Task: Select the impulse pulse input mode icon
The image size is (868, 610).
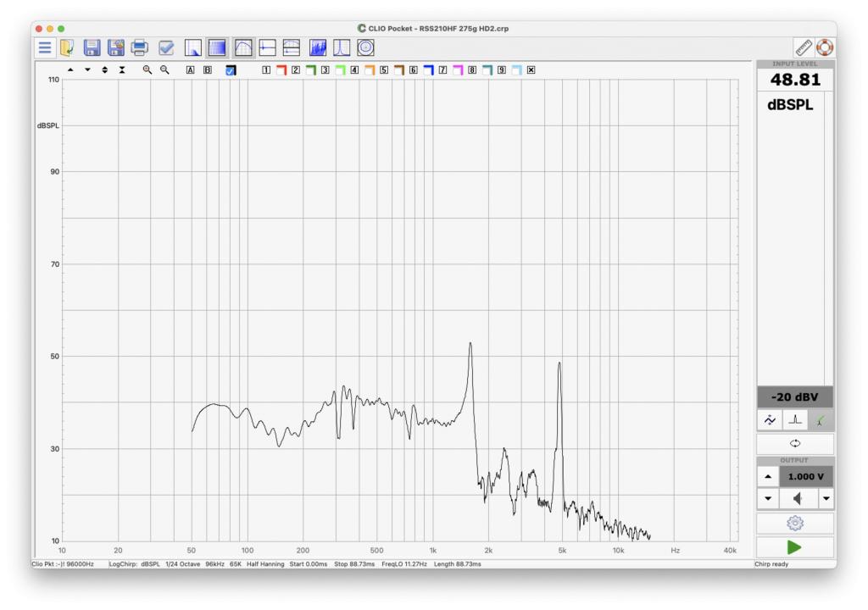Action: (x=795, y=420)
